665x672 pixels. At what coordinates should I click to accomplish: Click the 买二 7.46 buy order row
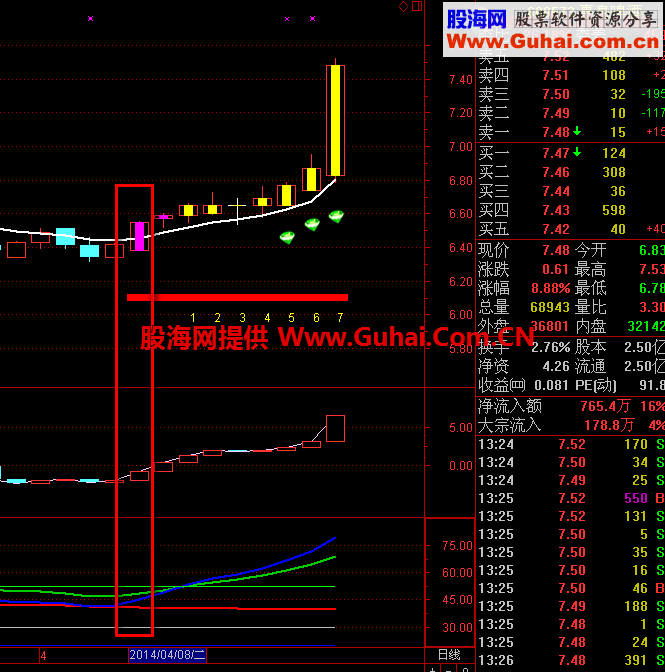(571, 172)
